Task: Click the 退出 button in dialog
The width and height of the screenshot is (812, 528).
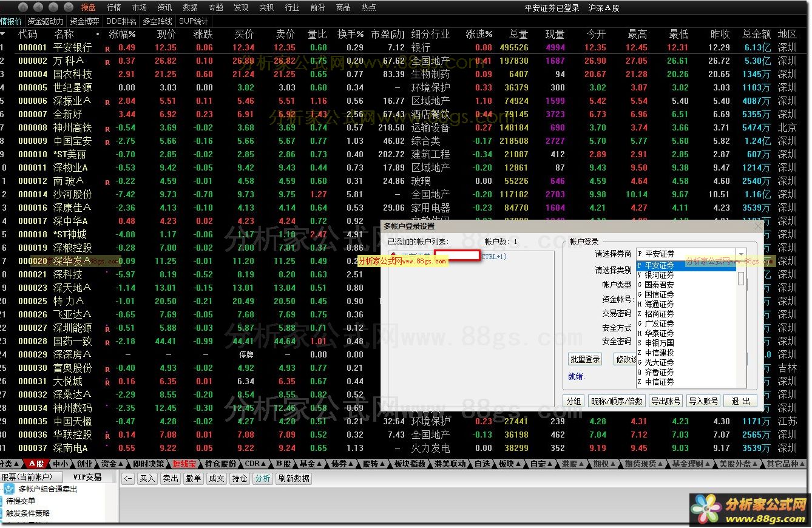Action: (x=740, y=401)
